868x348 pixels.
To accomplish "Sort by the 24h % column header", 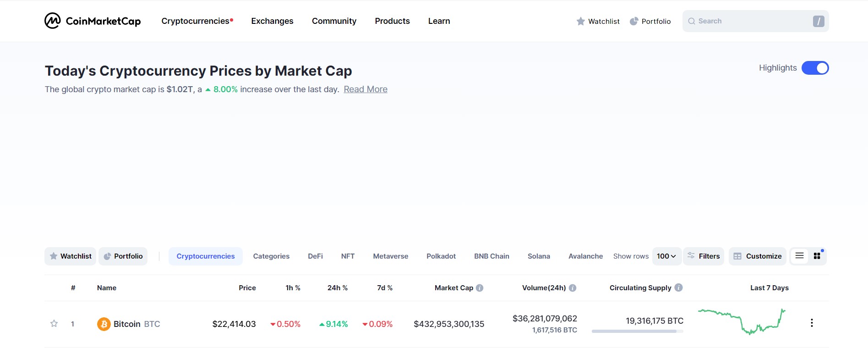I will (x=338, y=288).
